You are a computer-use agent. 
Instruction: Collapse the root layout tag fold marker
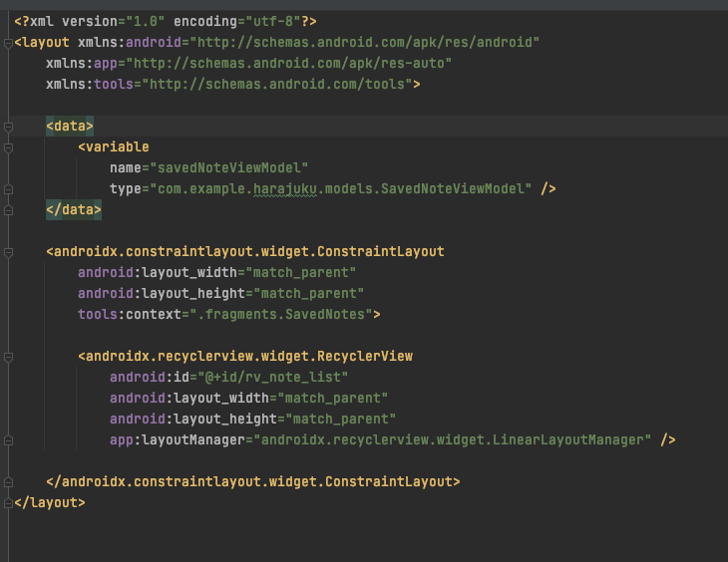pos(8,43)
